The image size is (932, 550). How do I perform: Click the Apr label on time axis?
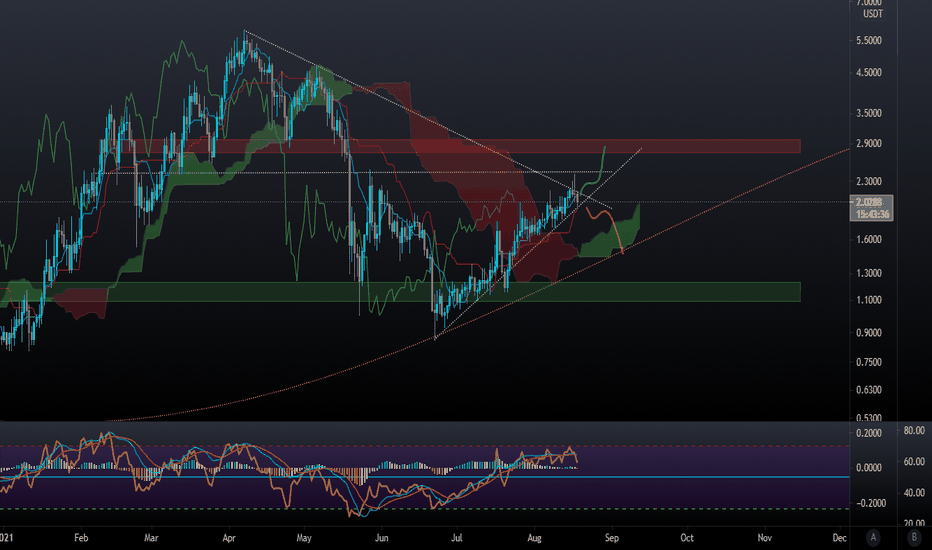pos(229,538)
